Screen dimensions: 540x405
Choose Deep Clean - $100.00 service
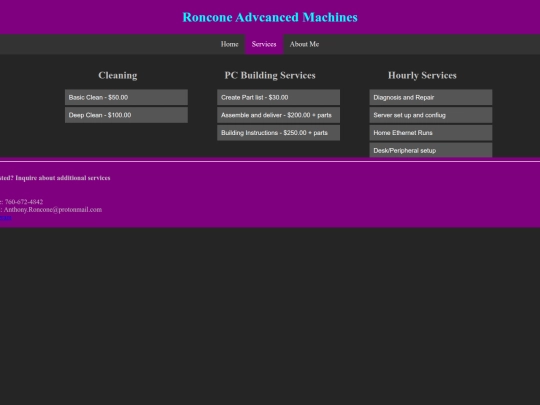pos(126,115)
